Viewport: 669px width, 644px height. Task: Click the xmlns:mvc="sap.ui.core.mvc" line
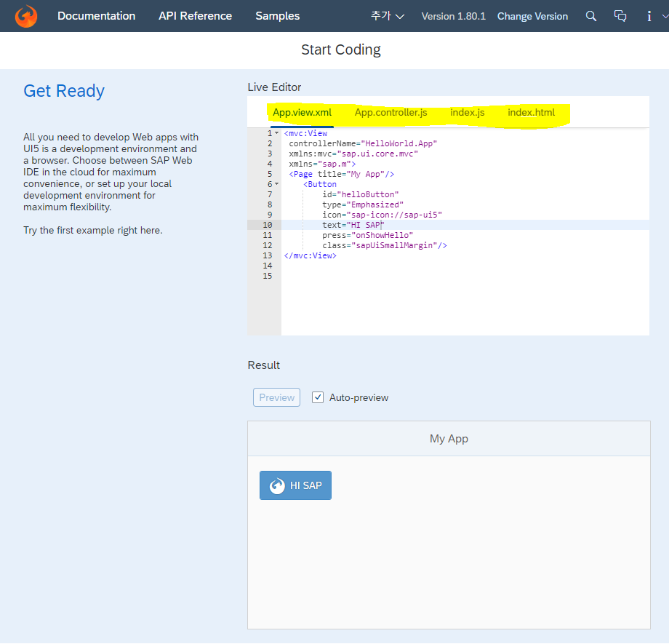point(353,154)
